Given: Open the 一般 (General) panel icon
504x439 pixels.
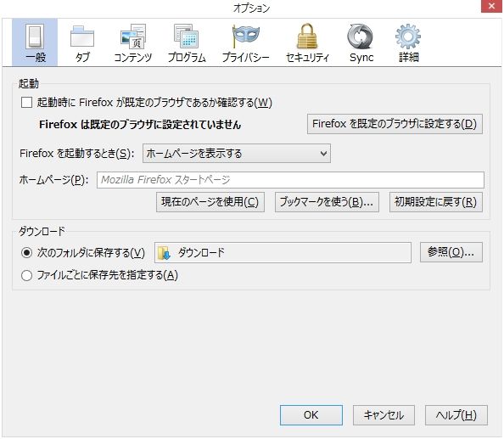Looking at the screenshot, I should (x=35, y=42).
